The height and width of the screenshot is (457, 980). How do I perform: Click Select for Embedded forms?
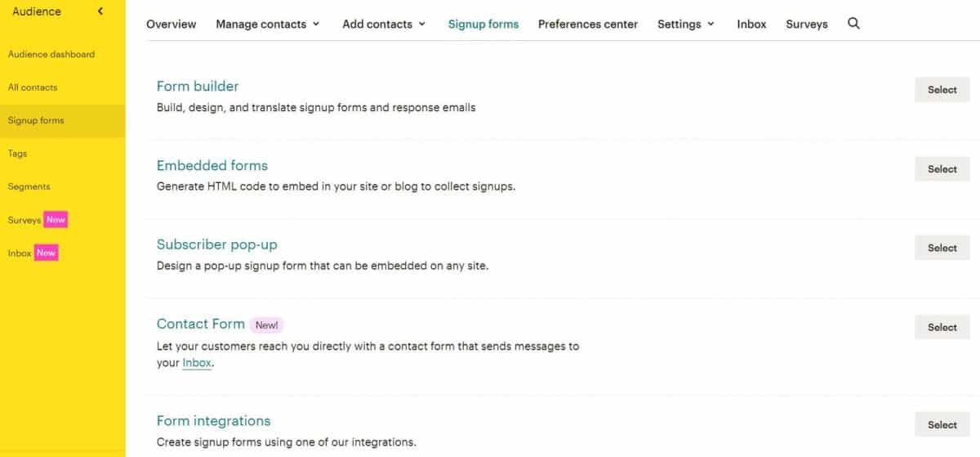(942, 169)
